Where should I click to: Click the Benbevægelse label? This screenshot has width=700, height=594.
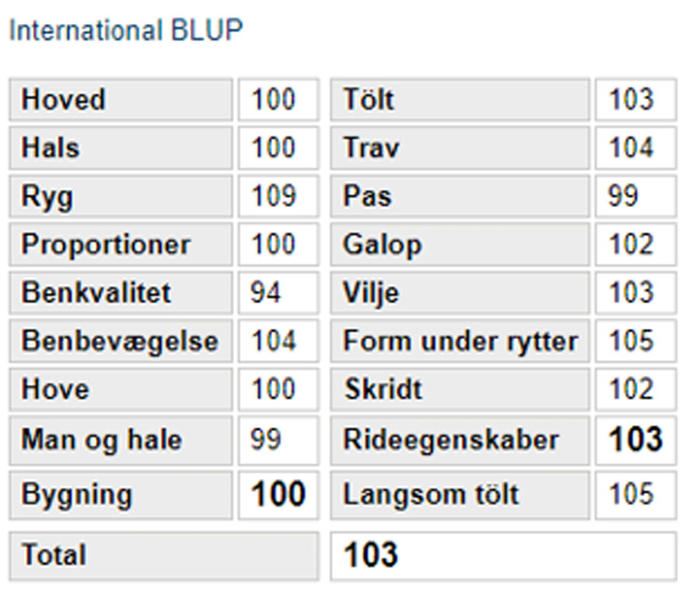click(121, 341)
